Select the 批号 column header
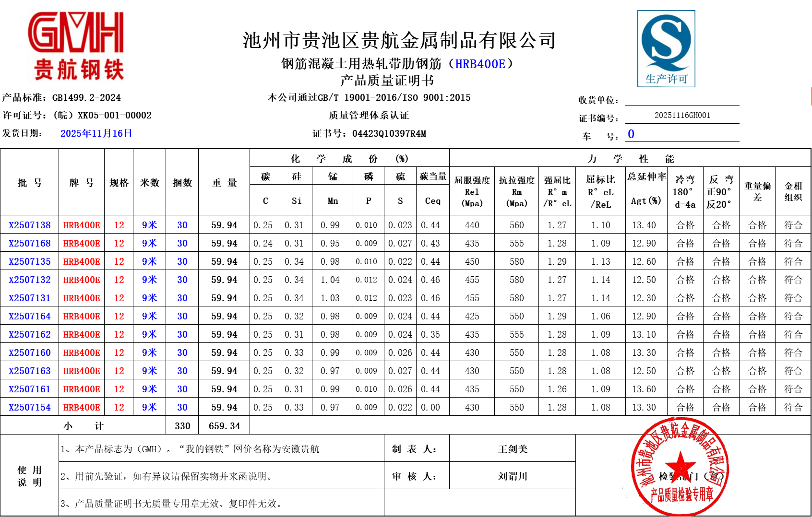 30,183
